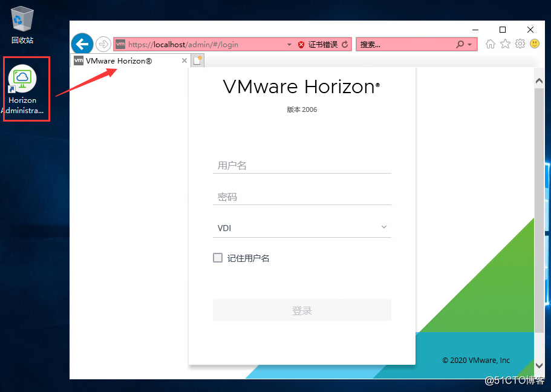Click the magnifier search icon
This screenshot has height=392, width=551.
pyautogui.click(x=460, y=44)
